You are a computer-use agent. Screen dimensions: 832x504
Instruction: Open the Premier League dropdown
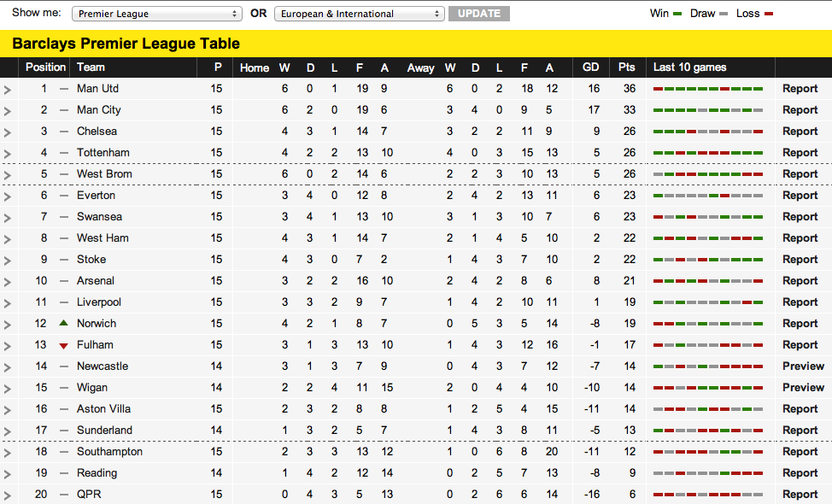point(157,14)
